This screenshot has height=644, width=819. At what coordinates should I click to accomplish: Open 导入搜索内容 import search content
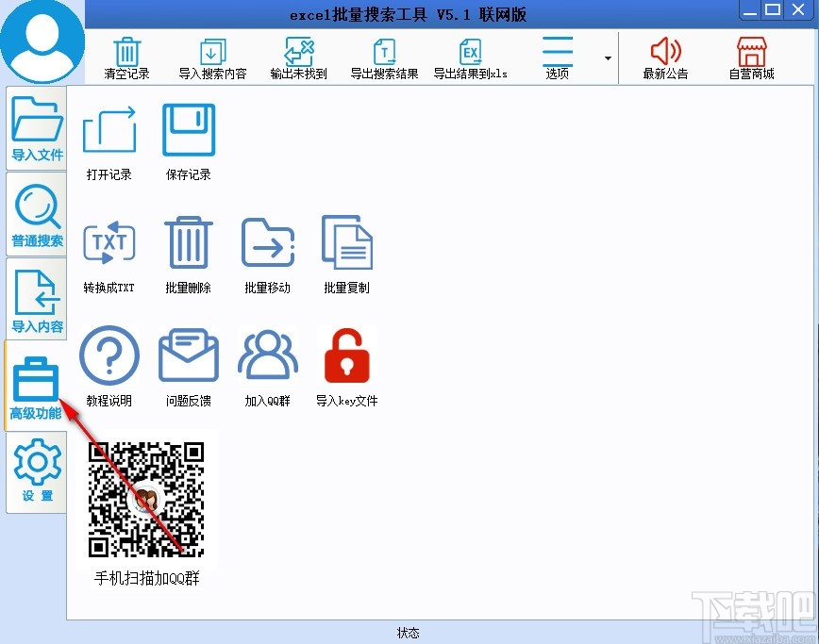(212, 58)
